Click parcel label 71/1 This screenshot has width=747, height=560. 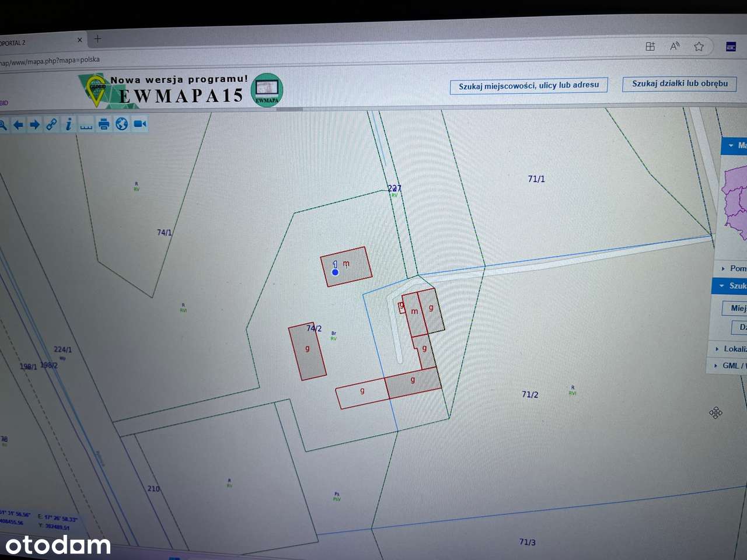click(x=536, y=179)
